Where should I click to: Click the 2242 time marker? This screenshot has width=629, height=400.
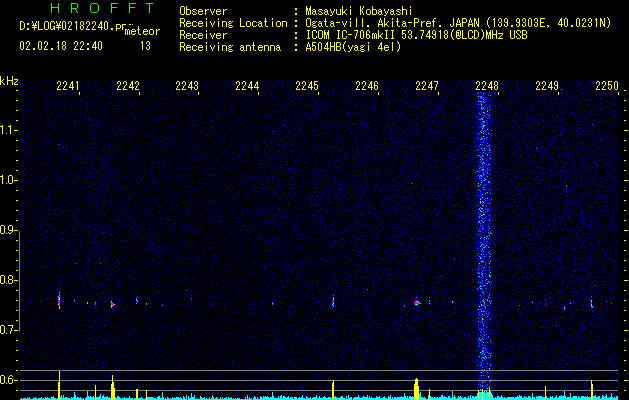tap(128, 86)
